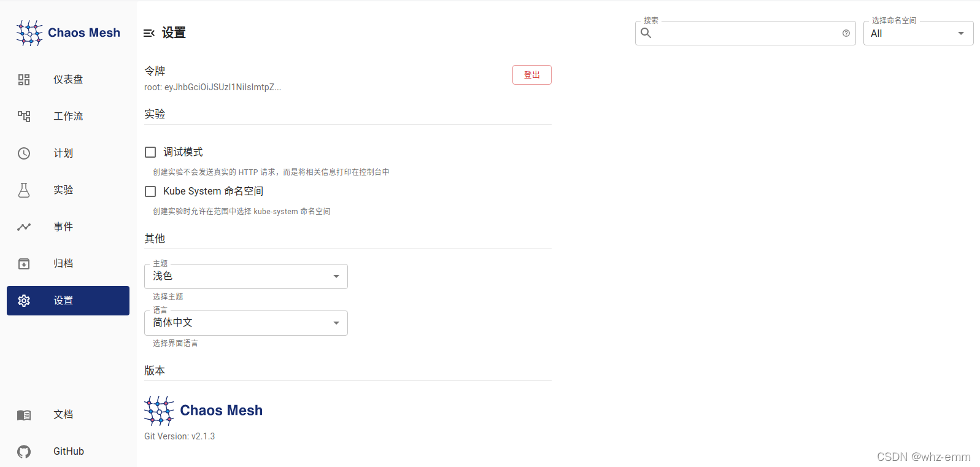Click the GitHub octocat icon

[x=24, y=452]
